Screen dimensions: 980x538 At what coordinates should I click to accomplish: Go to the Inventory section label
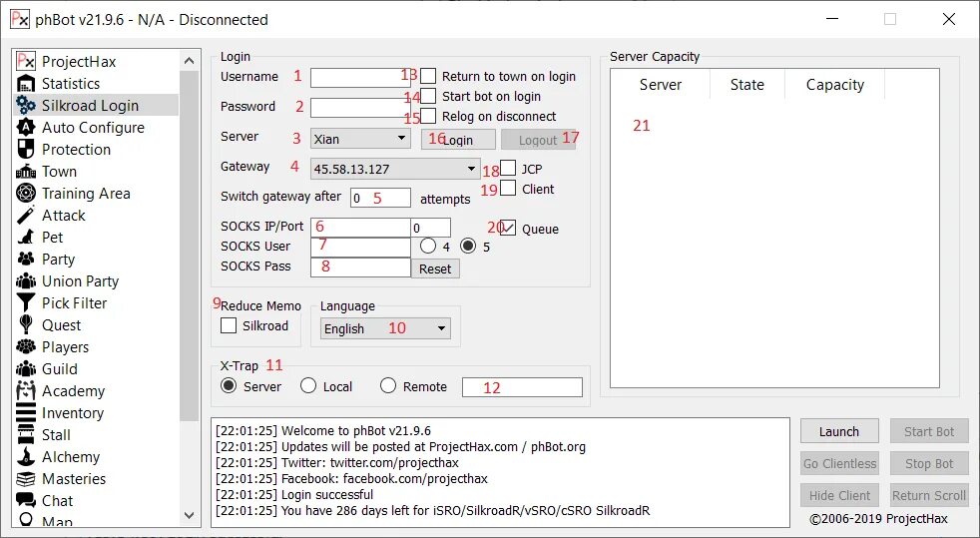[73, 413]
